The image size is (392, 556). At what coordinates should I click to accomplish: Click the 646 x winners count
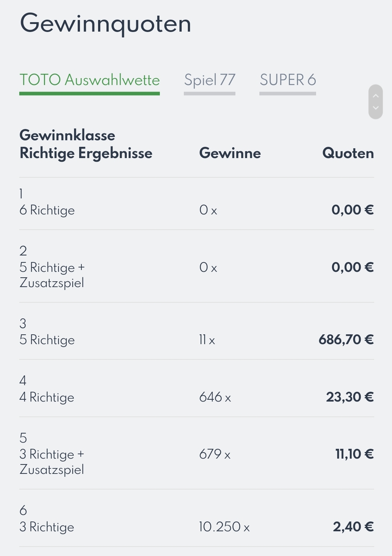(x=215, y=397)
